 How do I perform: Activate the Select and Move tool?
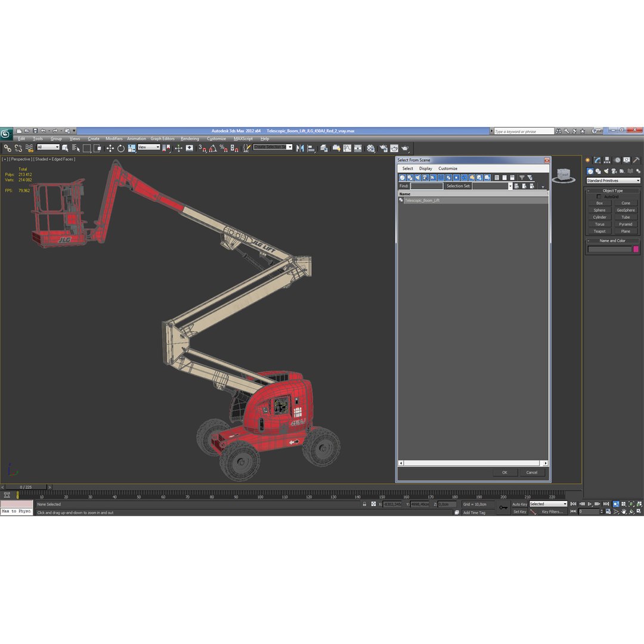[110, 148]
